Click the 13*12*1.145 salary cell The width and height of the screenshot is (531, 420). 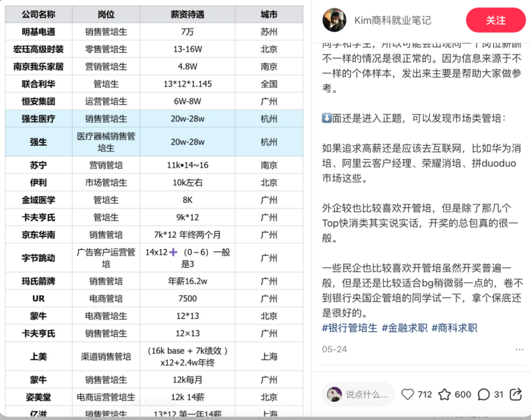(x=188, y=84)
